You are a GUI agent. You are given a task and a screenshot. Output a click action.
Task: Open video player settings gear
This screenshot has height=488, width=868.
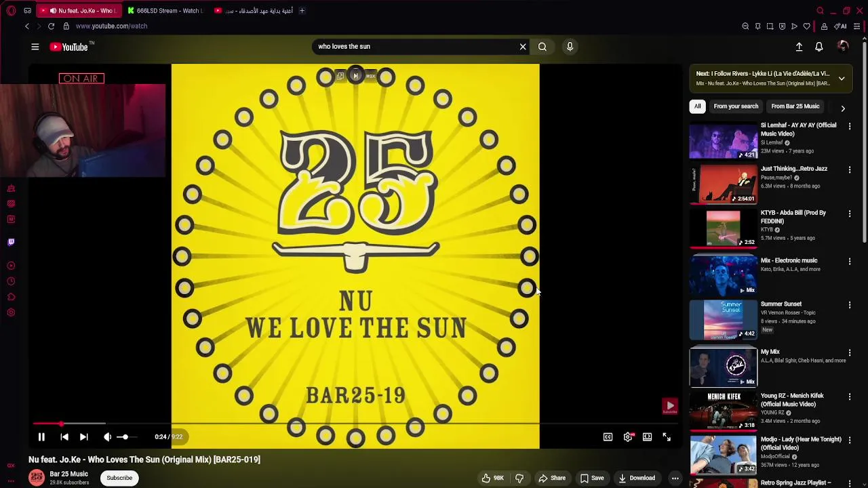click(628, 437)
